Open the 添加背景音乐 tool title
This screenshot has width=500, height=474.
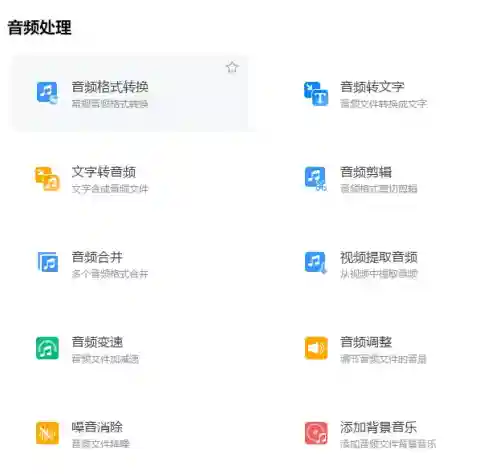tap(378, 427)
